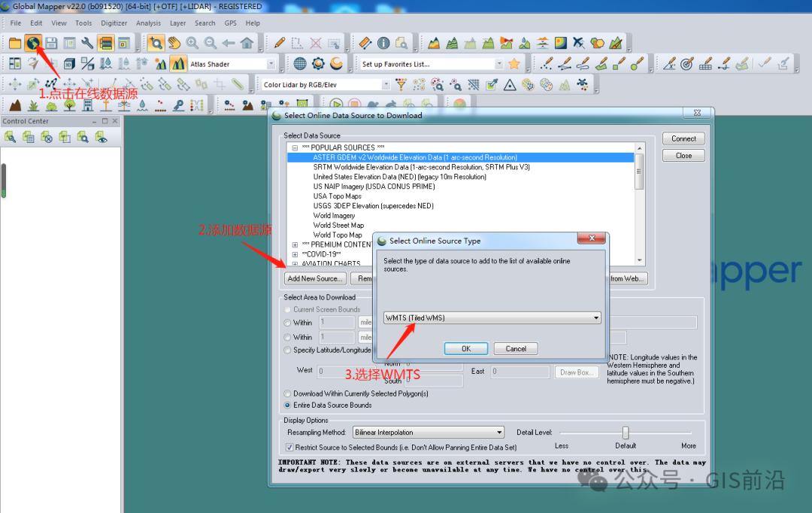
Task: Select the Range Ring target tool
Action: click(686, 64)
